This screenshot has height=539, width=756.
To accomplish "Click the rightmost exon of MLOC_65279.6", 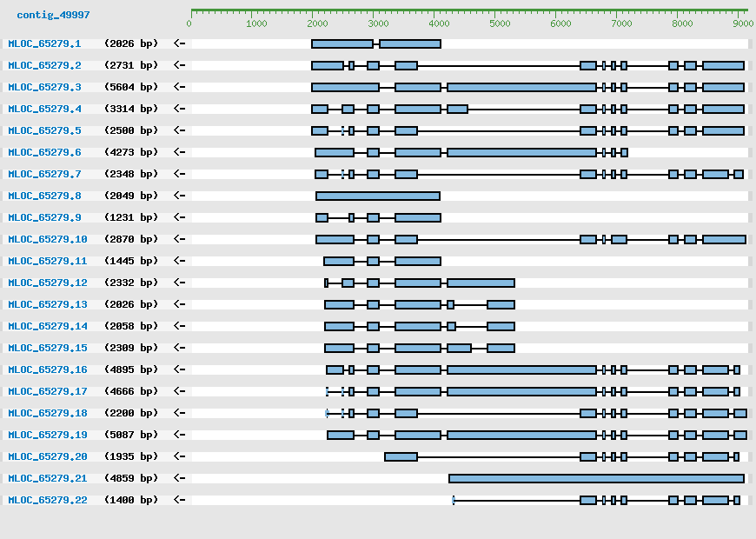I will coord(624,152).
